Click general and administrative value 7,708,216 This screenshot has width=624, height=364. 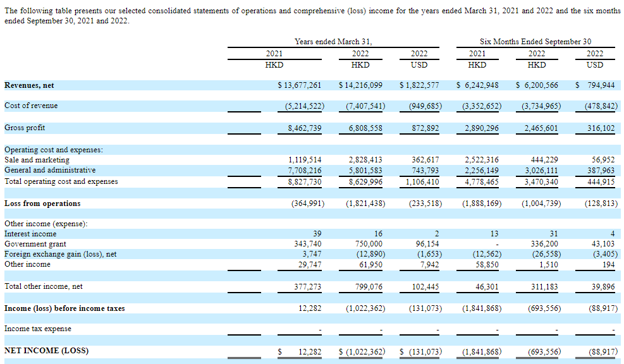[x=305, y=170]
